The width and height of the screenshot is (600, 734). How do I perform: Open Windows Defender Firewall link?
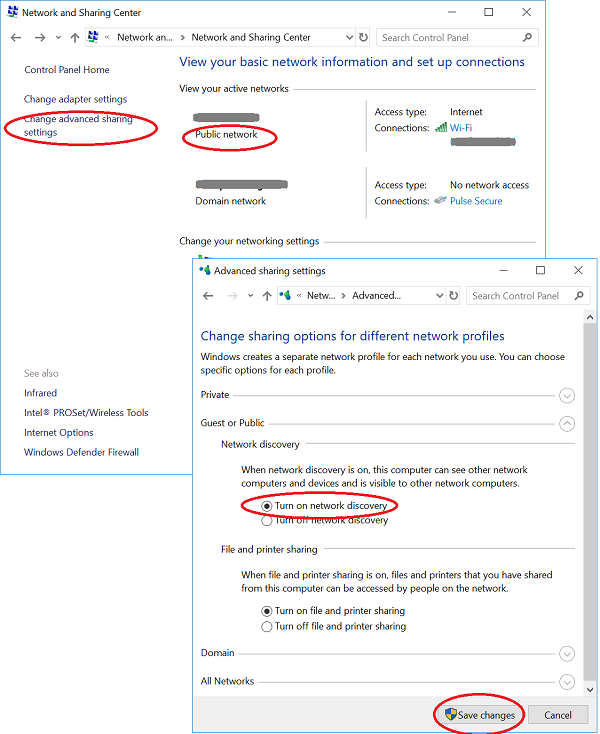click(x=81, y=452)
